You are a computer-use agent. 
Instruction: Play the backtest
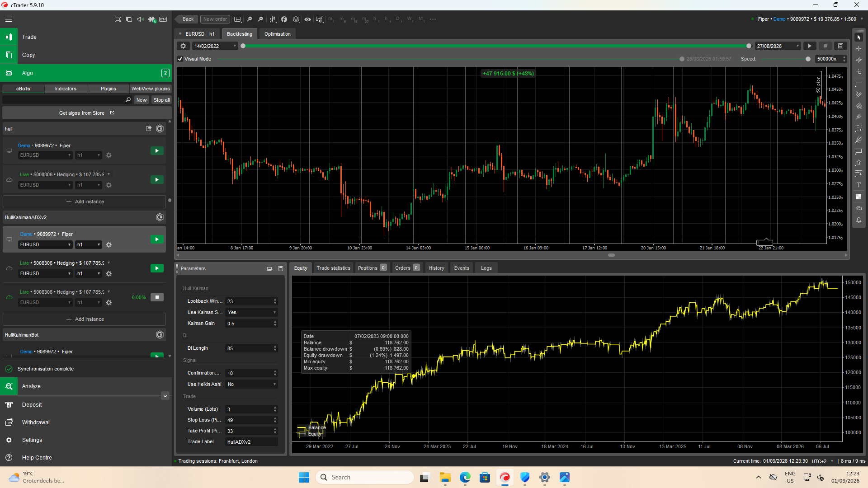pos(810,46)
